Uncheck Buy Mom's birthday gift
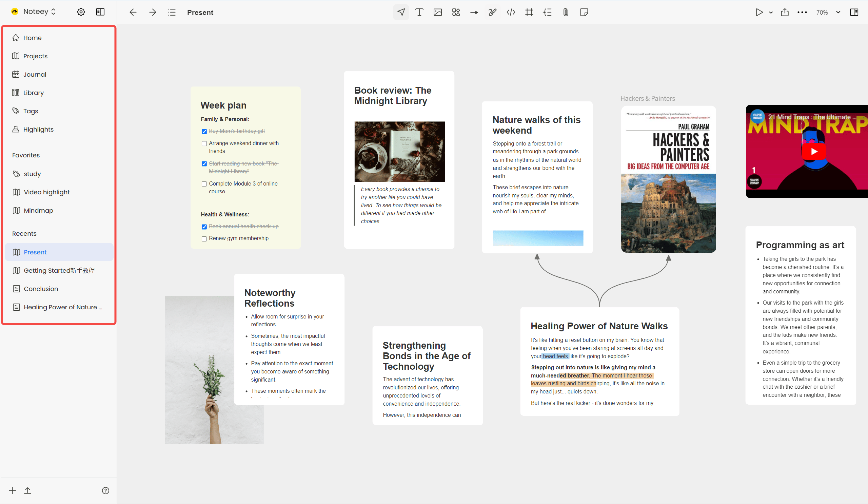 (204, 132)
